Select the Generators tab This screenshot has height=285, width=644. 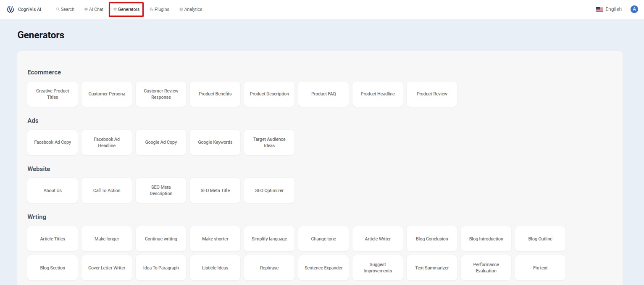(126, 9)
